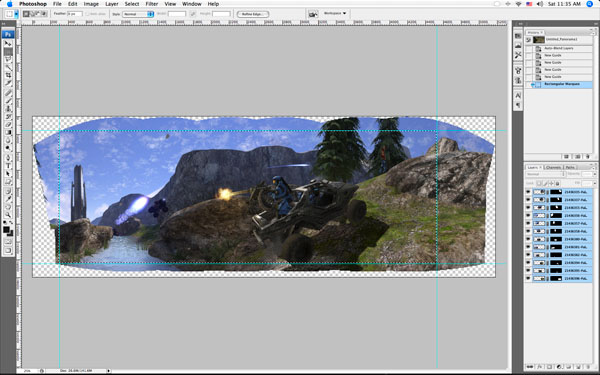Open the Opacity slider arrow

[594, 174]
